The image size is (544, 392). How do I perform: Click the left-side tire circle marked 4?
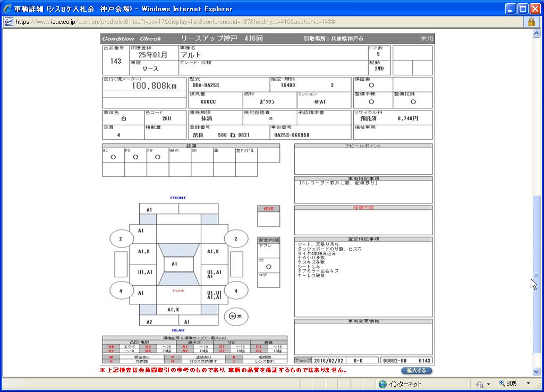(121, 291)
